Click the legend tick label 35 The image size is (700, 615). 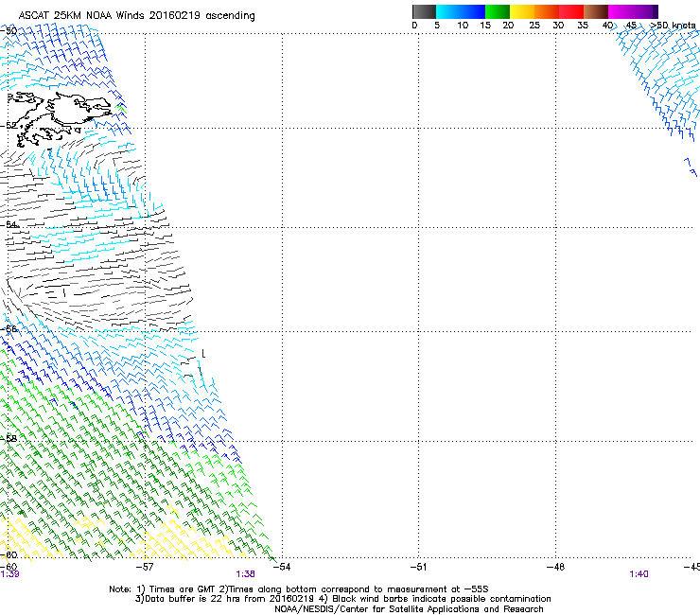[x=583, y=26]
